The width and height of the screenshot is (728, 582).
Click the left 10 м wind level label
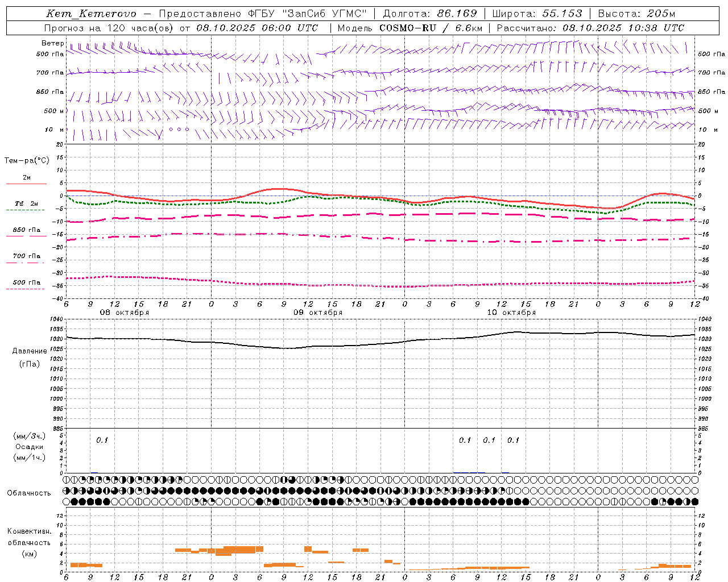(54, 130)
